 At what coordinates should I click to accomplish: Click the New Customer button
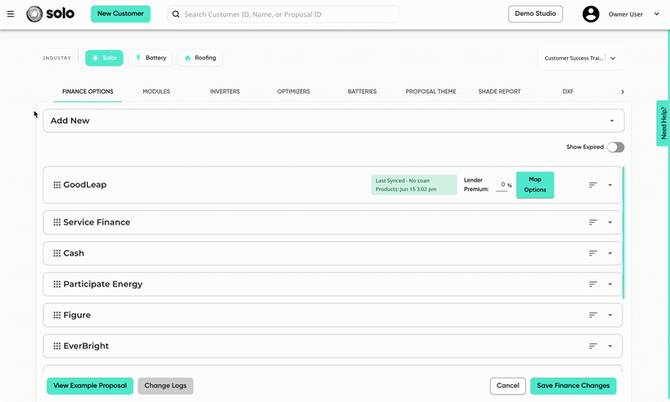pos(120,14)
